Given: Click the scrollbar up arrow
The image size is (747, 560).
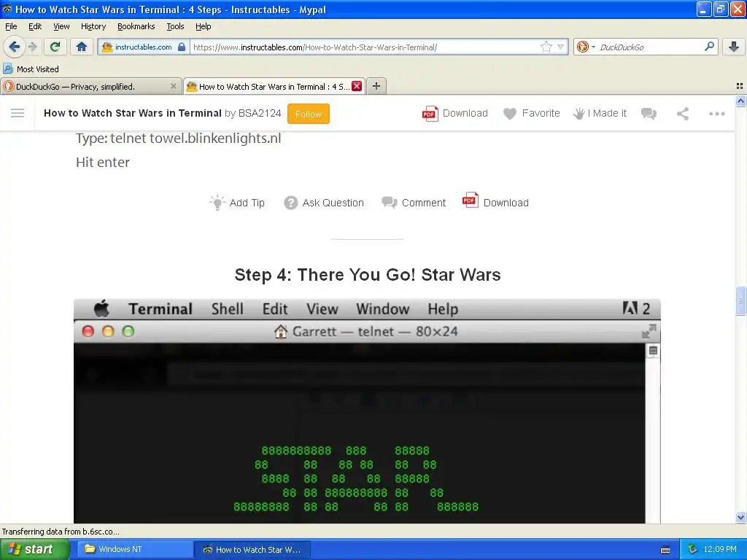Looking at the screenshot, I should click(740, 101).
